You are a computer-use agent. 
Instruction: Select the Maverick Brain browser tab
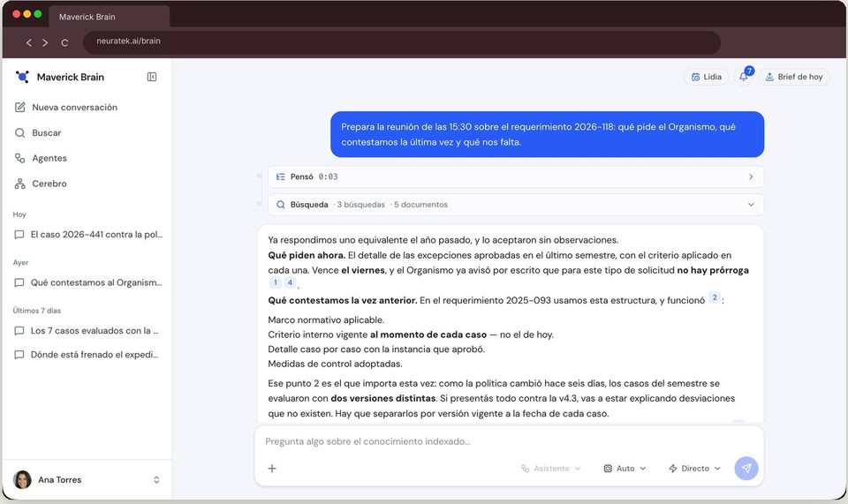pyautogui.click(x=109, y=17)
